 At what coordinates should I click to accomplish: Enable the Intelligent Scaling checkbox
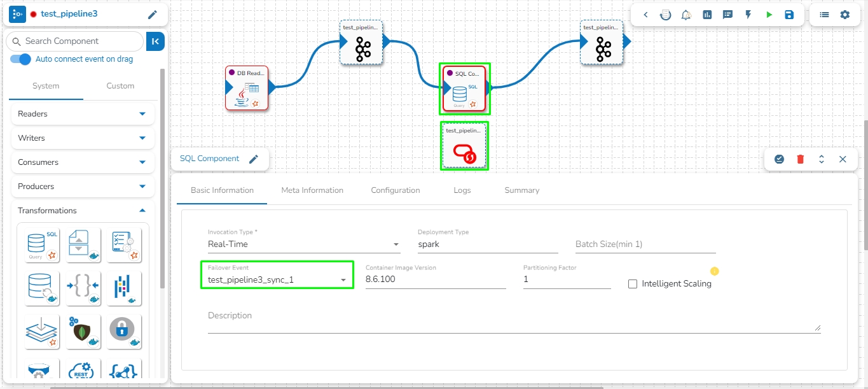(632, 284)
